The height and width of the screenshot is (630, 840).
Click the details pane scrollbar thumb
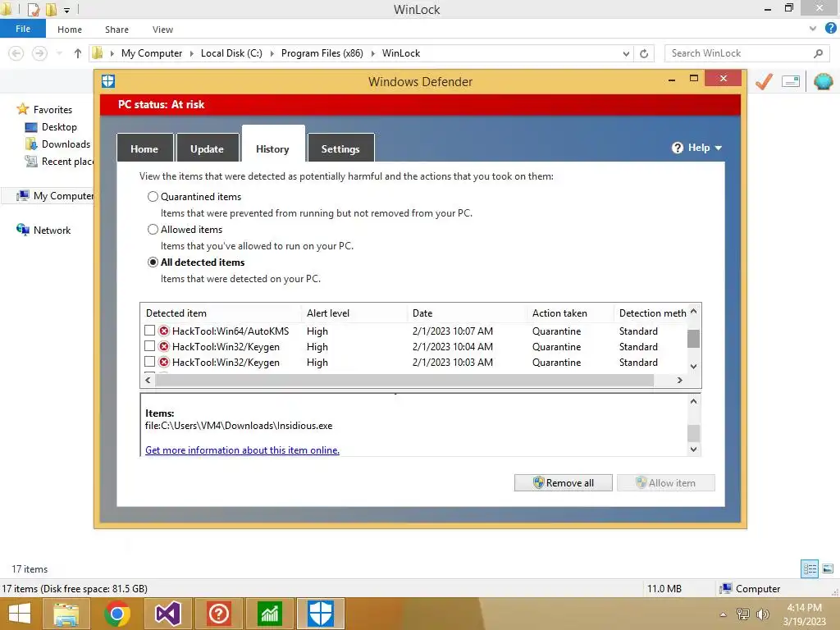(x=693, y=433)
